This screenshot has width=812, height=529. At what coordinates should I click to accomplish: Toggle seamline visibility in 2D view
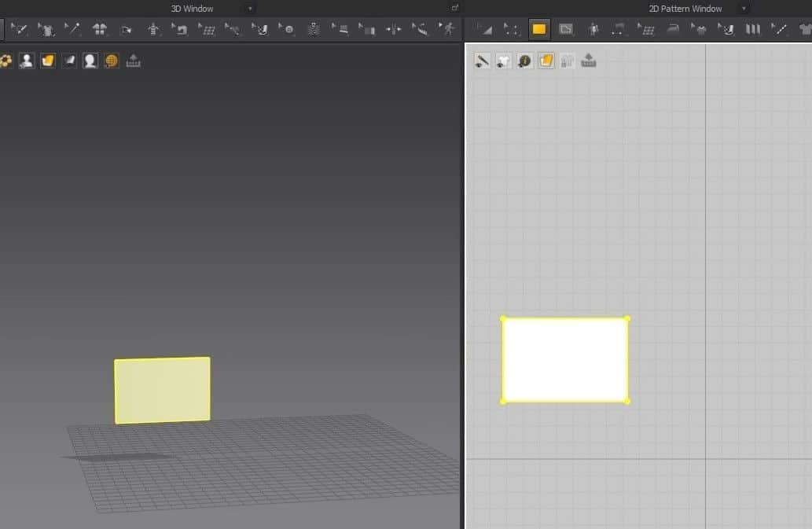pos(482,61)
